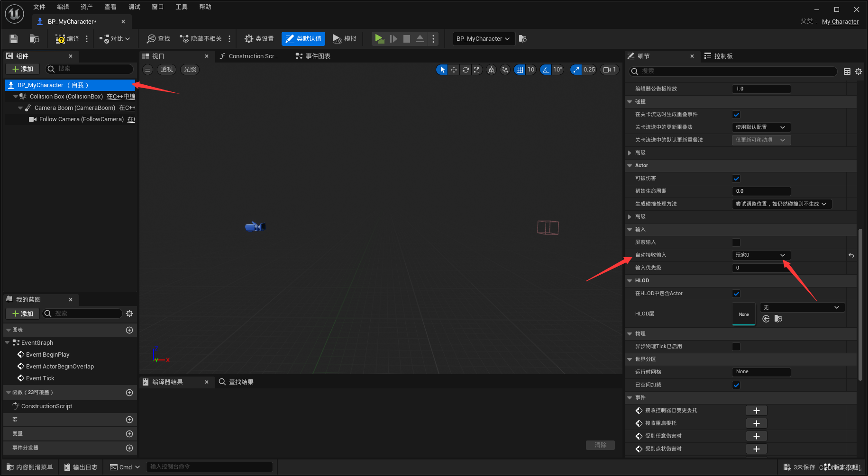Open My Character parent class link

840,22
